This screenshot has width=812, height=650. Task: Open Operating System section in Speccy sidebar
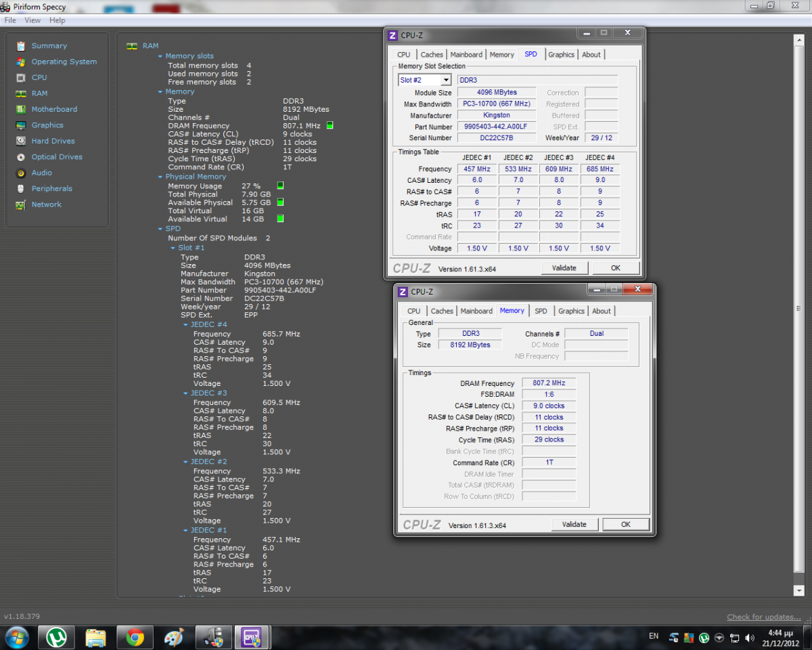pos(64,62)
